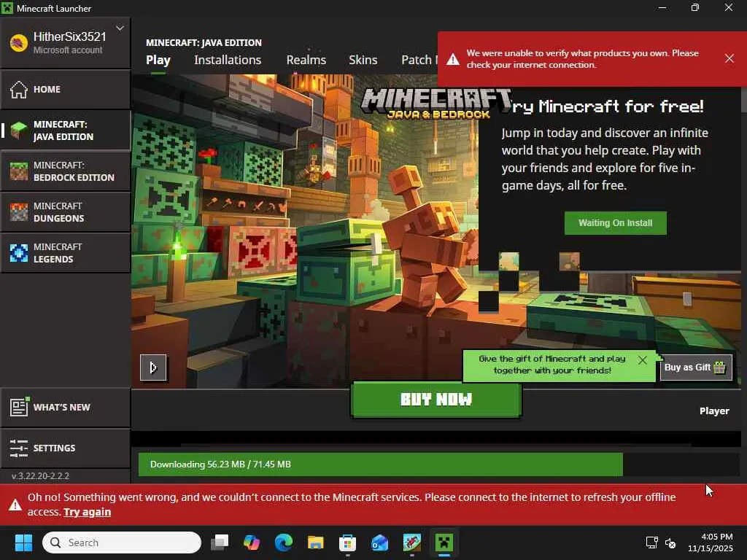The width and height of the screenshot is (747, 560).
Task: Click the launcher version v.3.22.20-2.2.2 text
Action: point(41,475)
